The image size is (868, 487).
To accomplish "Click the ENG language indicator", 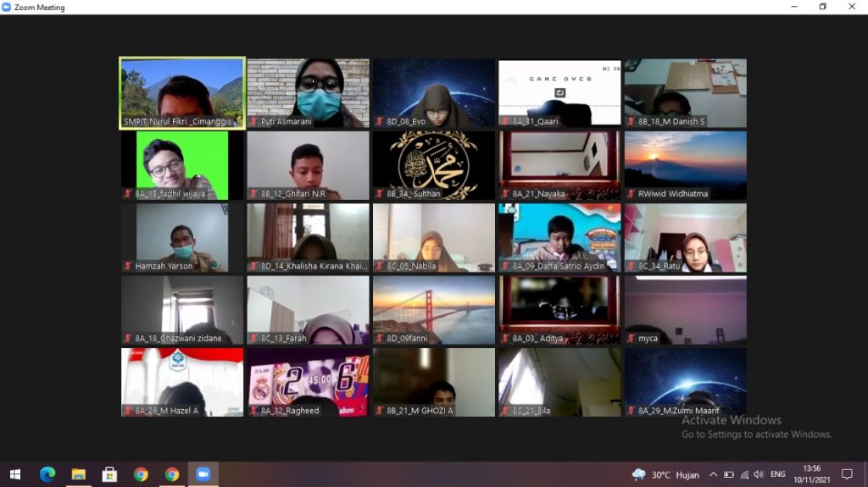I will tap(777, 474).
